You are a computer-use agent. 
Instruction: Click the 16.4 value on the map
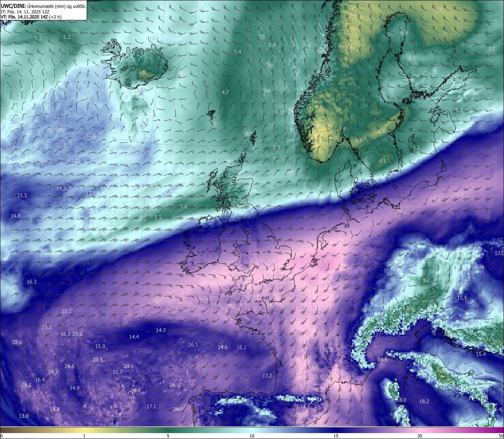(x=40, y=380)
